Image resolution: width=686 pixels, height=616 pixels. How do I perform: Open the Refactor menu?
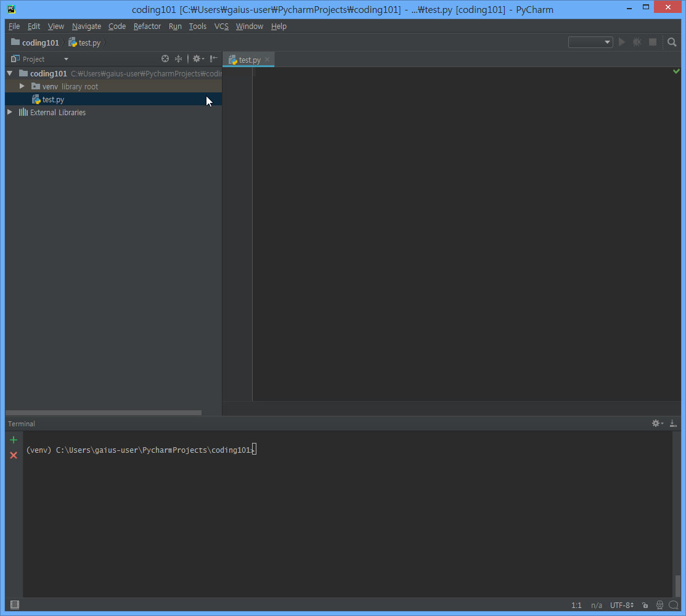tap(147, 26)
